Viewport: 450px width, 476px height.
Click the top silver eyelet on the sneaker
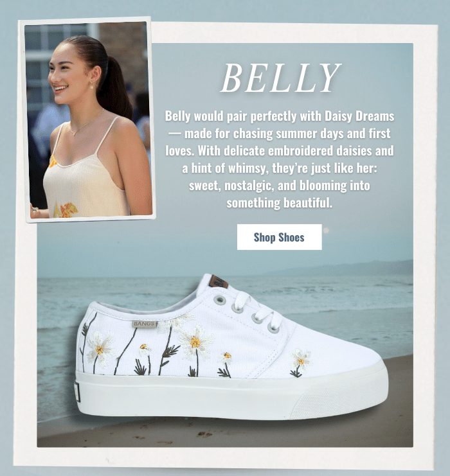pyautogui.click(x=220, y=301)
